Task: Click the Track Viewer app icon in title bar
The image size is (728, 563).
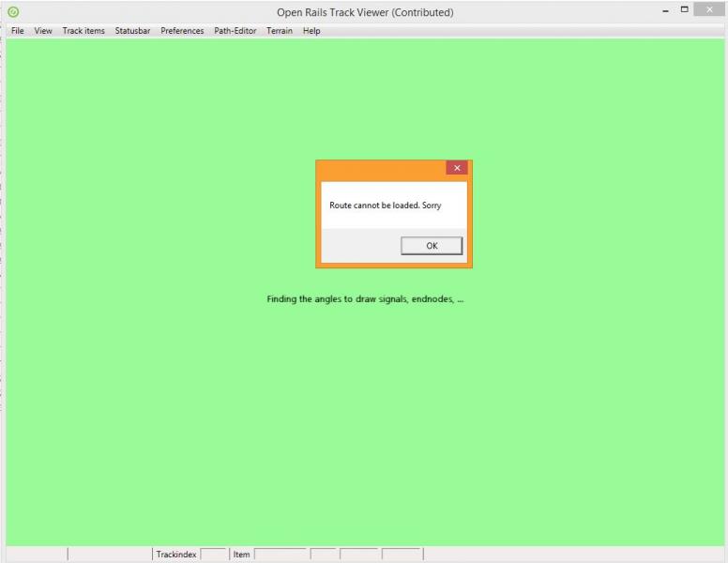Action: click(13, 11)
